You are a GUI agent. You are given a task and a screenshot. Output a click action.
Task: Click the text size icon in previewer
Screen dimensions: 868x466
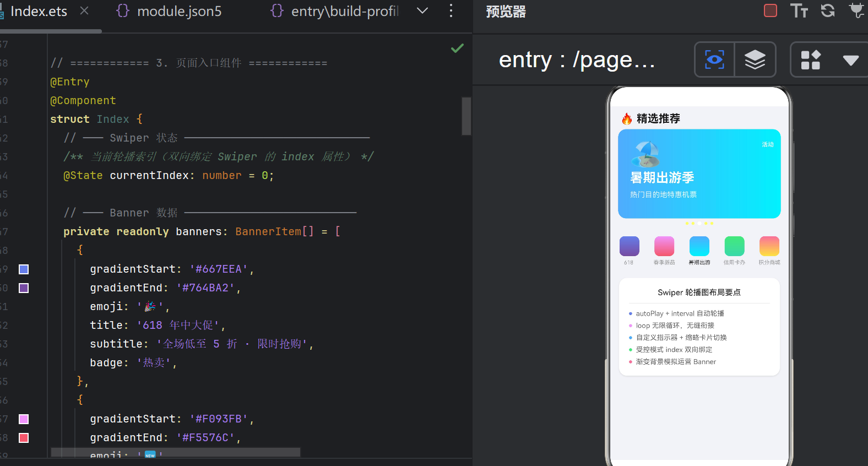[799, 10]
